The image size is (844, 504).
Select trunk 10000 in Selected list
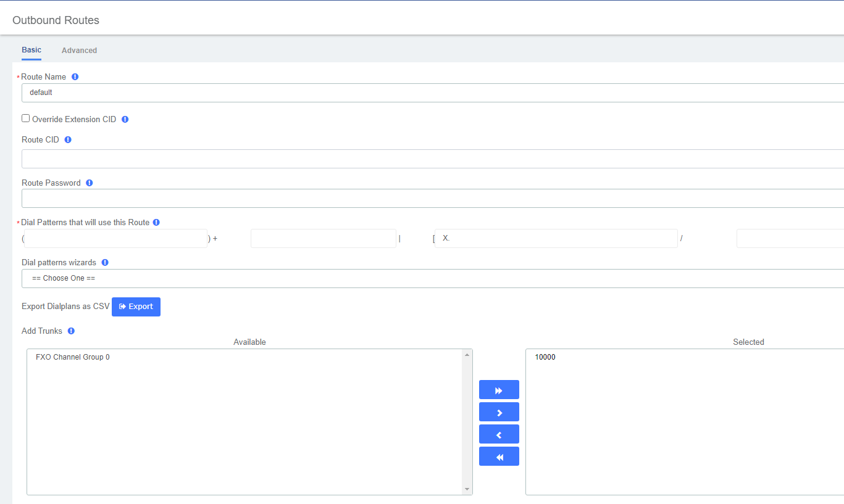pyautogui.click(x=545, y=357)
